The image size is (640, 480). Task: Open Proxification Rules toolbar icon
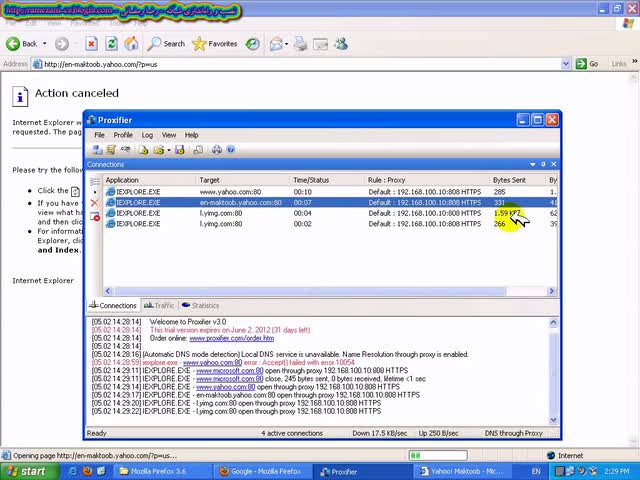111,150
